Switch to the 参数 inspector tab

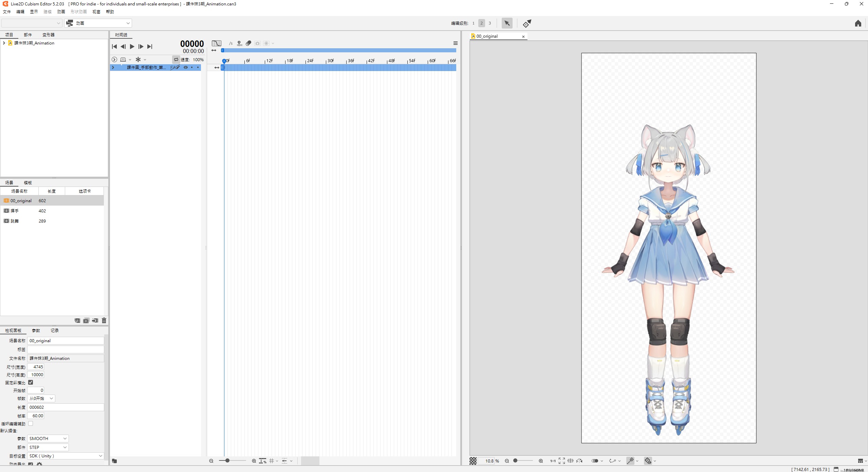point(36,331)
